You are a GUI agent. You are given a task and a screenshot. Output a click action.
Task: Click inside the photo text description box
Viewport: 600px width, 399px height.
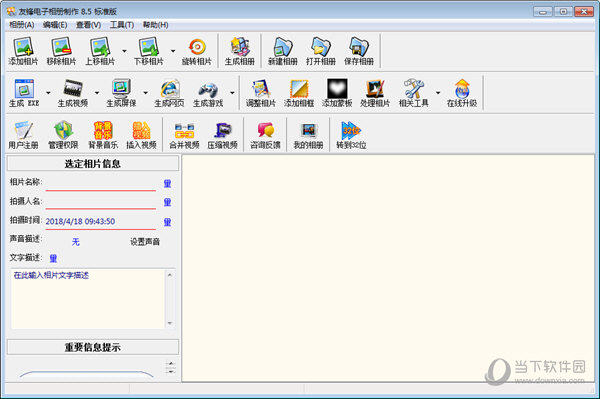point(88,299)
